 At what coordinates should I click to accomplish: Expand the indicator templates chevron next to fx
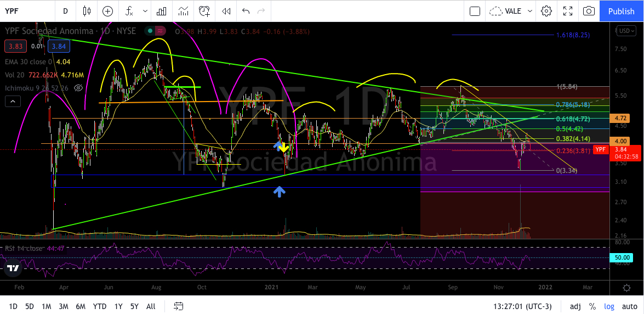(145, 11)
